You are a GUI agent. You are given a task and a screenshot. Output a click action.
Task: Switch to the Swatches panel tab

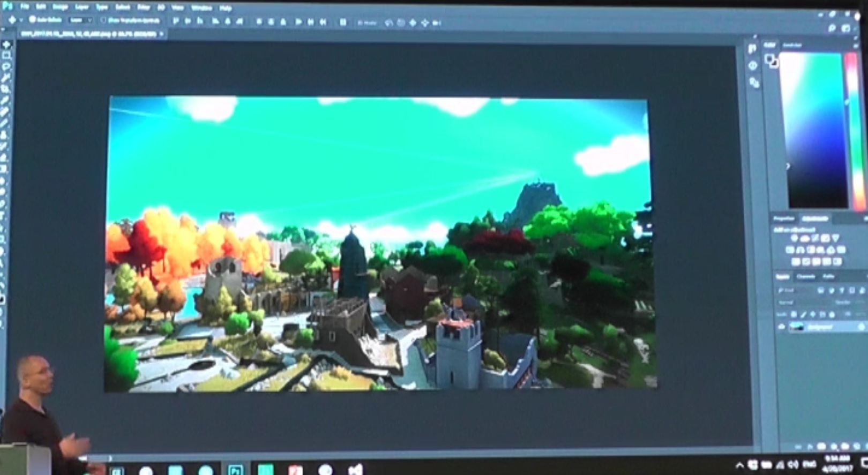coord(792,45)
